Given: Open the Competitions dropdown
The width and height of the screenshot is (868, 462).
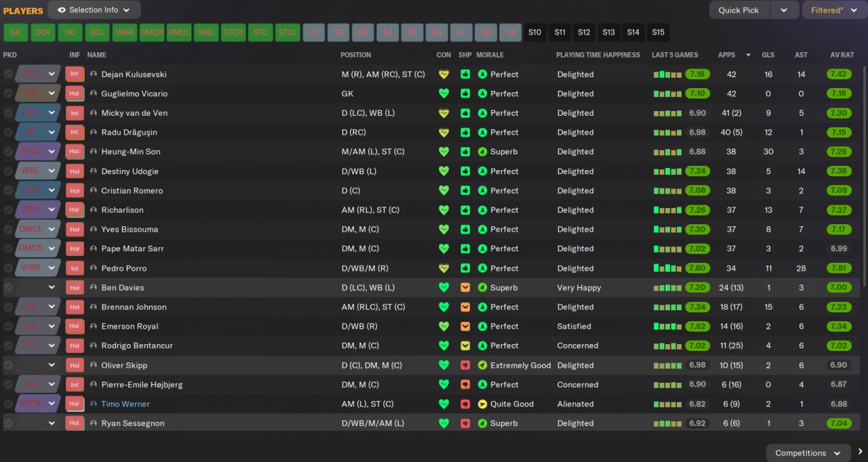Looking at the screenshot, I should pyautogui.click(x=808, y=453).
